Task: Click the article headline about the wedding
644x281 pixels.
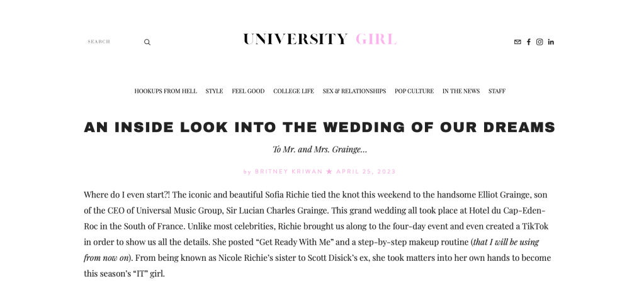Action: [x=320, y=127]
